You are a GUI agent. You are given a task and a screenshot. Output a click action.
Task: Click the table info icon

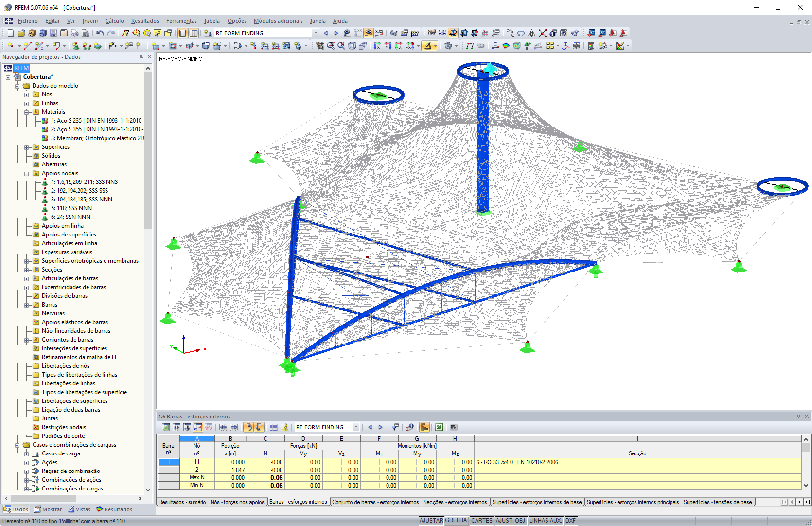pos(410,427)
